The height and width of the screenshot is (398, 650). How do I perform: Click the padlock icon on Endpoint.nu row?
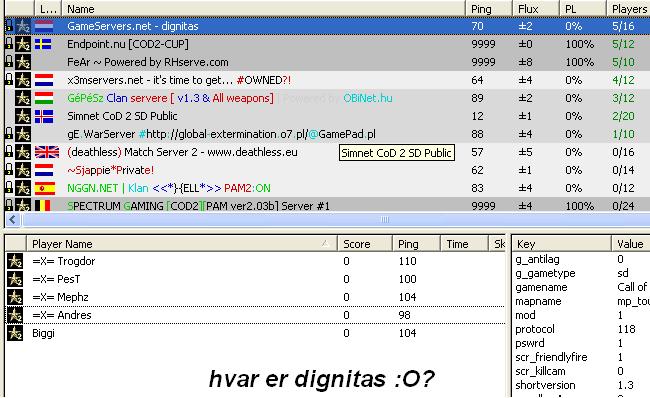pyautogui.click(x=9, y=44)
